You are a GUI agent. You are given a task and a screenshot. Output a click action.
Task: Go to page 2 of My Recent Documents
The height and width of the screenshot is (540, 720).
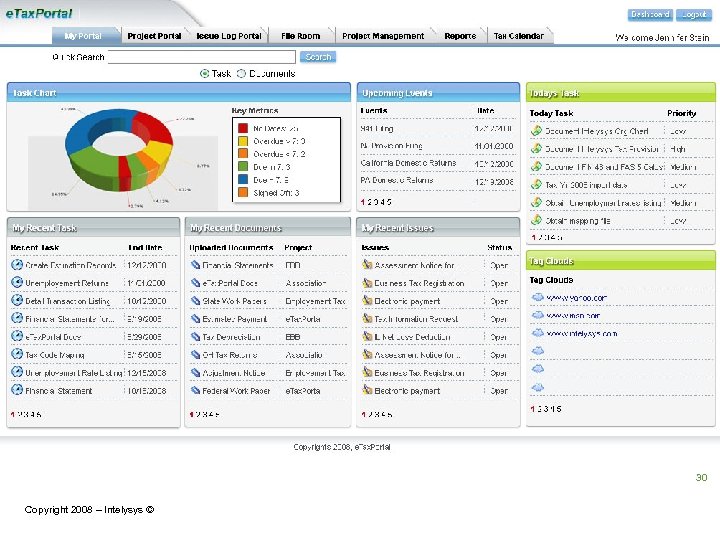pos(198,414)
